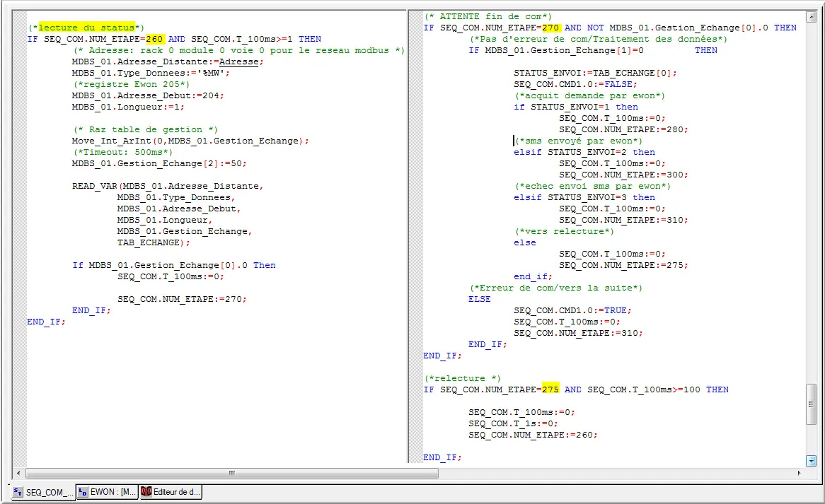Viewport: 825px width, 504px height.
Task: Click the line "SEQ_COM.NUM_ETAPE:=260;"
Action: 533,435
